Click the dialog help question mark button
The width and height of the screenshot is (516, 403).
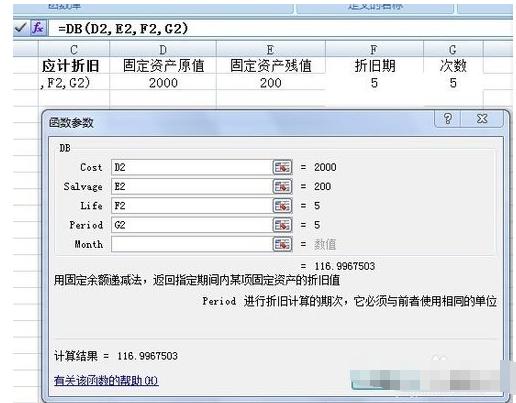[448, 119]
